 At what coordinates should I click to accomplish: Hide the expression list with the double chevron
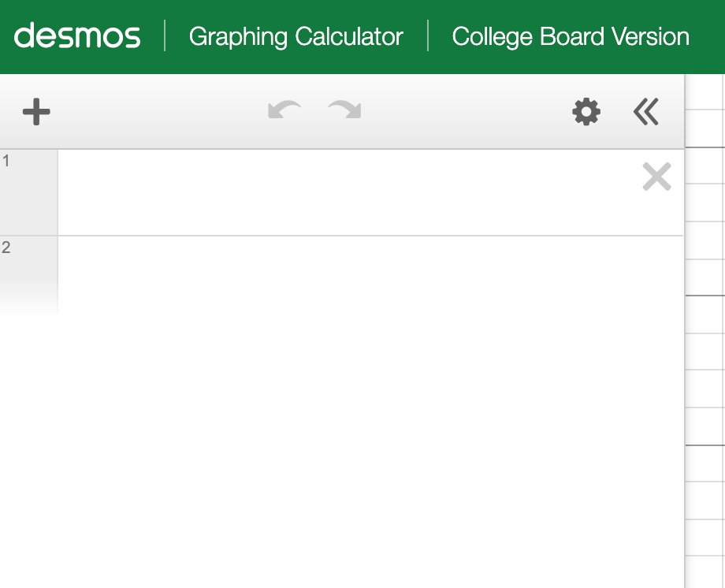click(645, 112)
